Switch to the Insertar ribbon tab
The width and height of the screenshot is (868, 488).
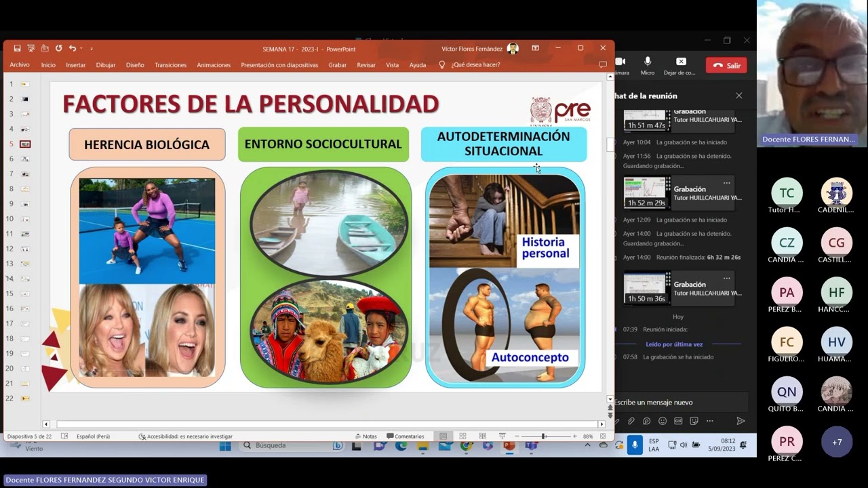click(76, 65)
